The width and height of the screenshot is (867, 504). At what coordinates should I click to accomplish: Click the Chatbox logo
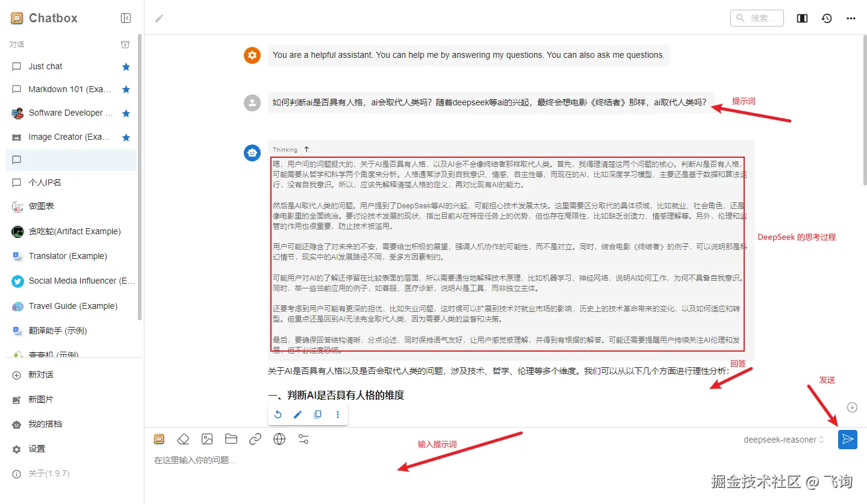[17, 18]
